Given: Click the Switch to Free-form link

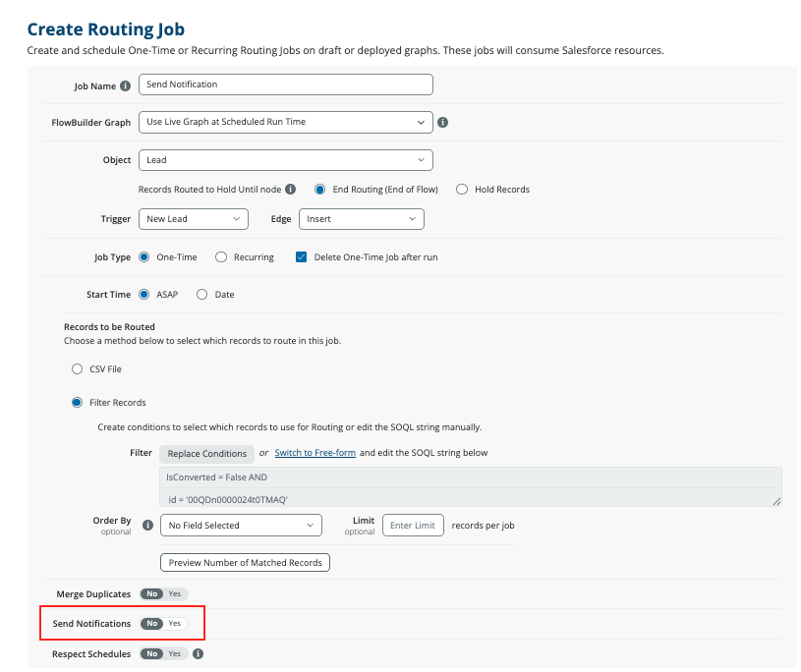Looking at the screenshot, I should [x=315, y=453].
